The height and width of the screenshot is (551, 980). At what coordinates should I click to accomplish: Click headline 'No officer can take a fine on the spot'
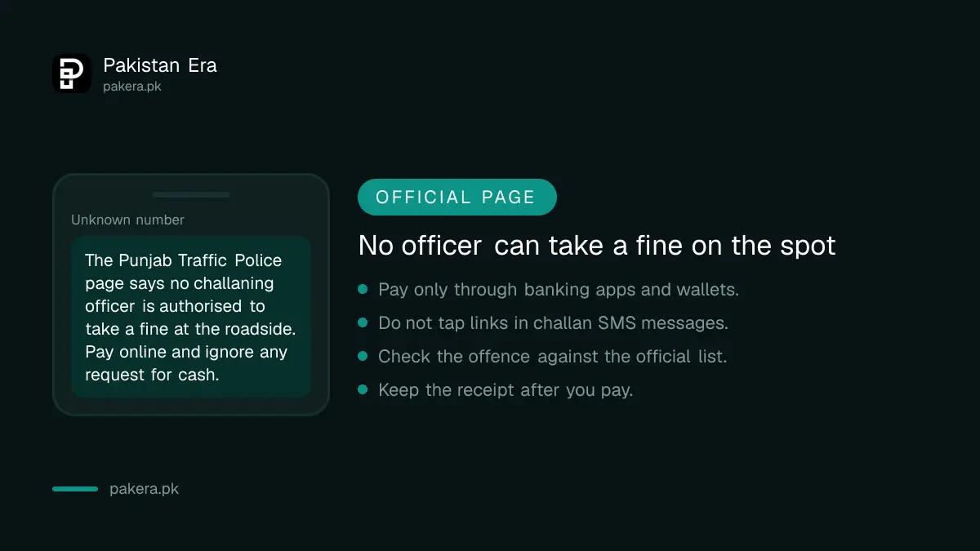597,245
